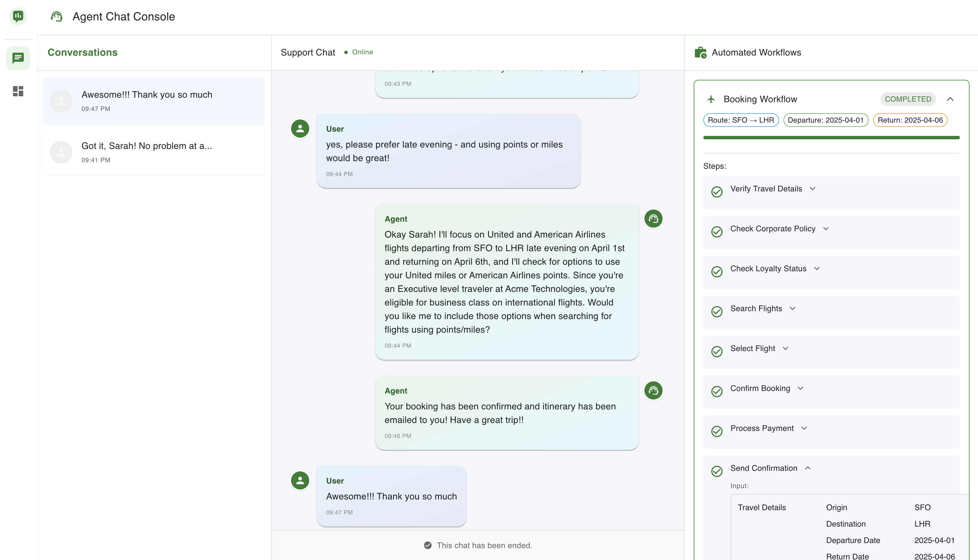Click the checkmark icon for Send Confirmation
This screenshot has height=560, width=978.
click(x=717, y=471)
